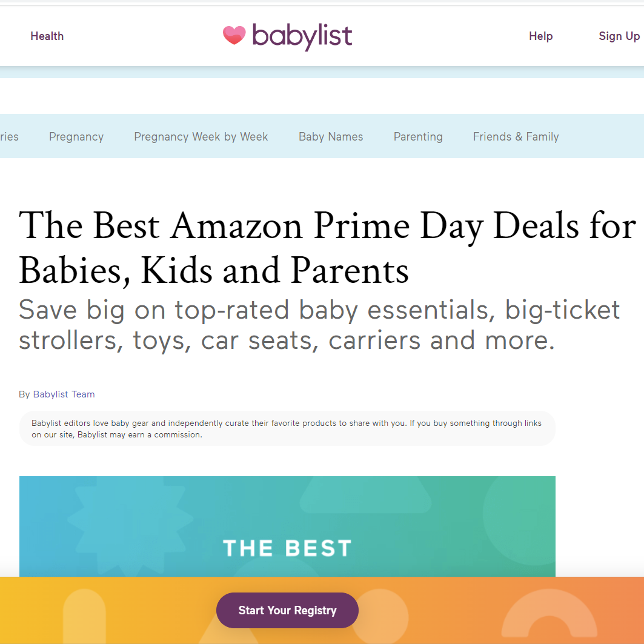Open Pregnancy Week by Week tab
This screenshot has width=644, height=644.
tap(201, 137)
